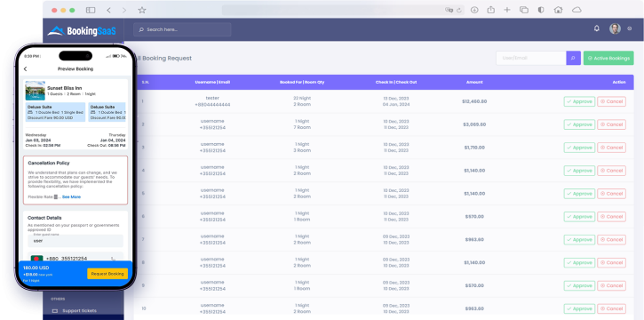This screenshot has height=320, width=644.
Task: Click the Active Bookings button
Action: click(x=608, y=58)
